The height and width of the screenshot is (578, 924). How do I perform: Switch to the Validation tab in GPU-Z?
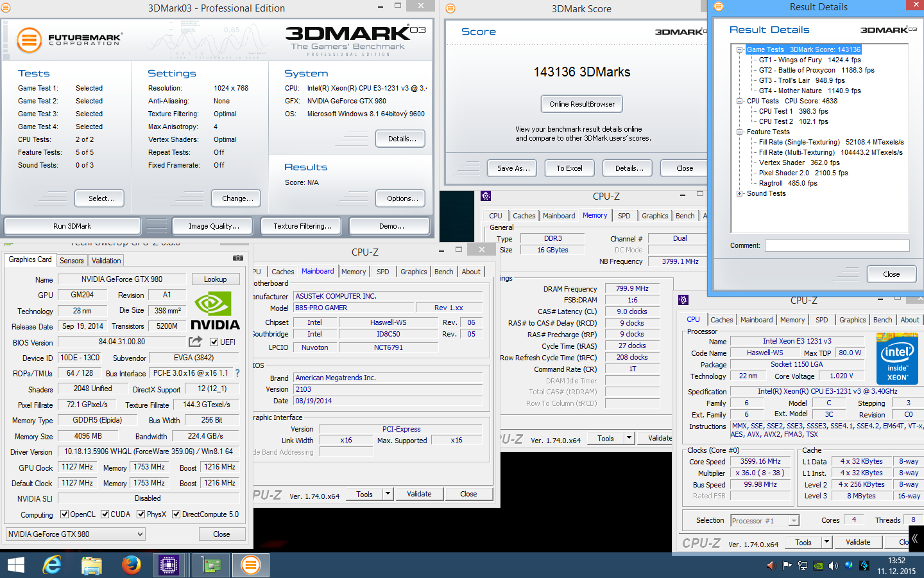click(x=106, y=261)
